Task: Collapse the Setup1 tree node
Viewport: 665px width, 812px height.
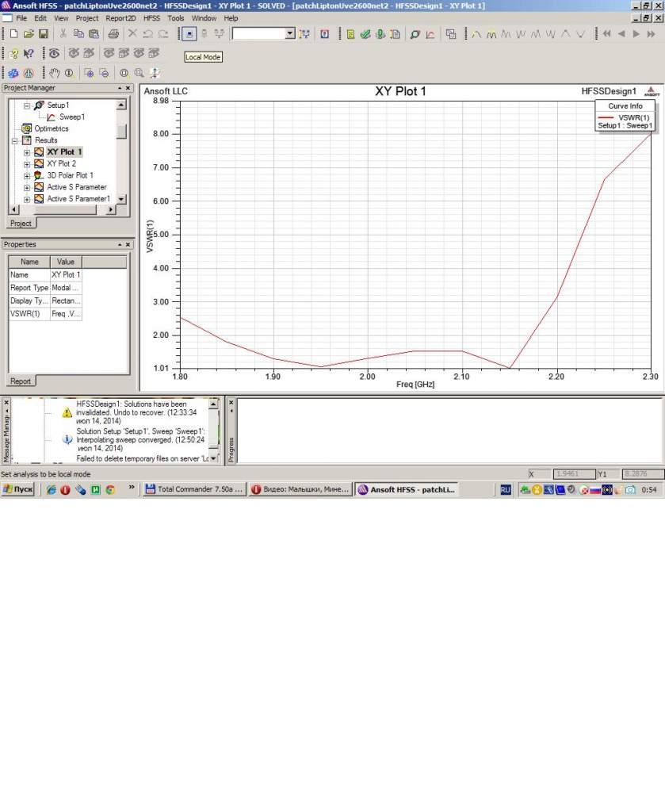Action: coord(27,105)
